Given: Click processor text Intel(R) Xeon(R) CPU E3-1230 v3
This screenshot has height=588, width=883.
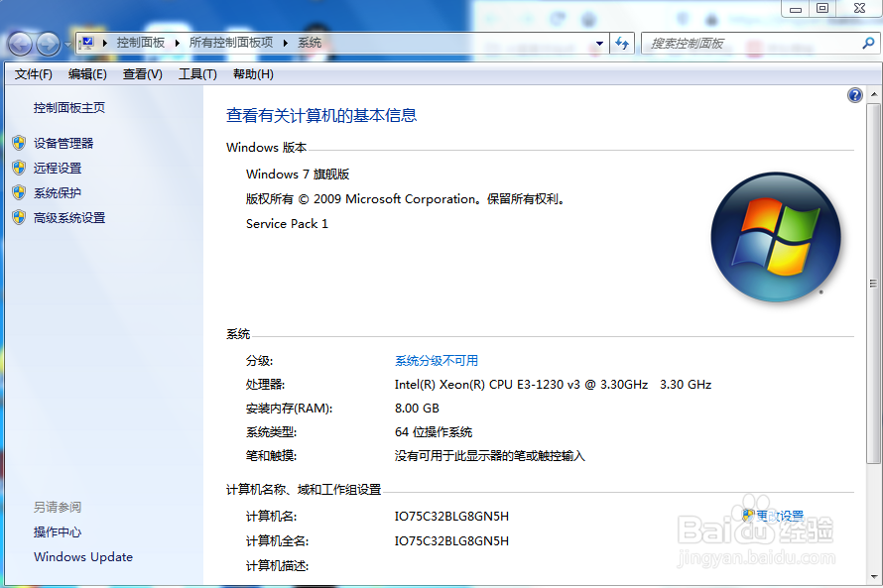Looking at the screenshot, I should coord(487,385).
